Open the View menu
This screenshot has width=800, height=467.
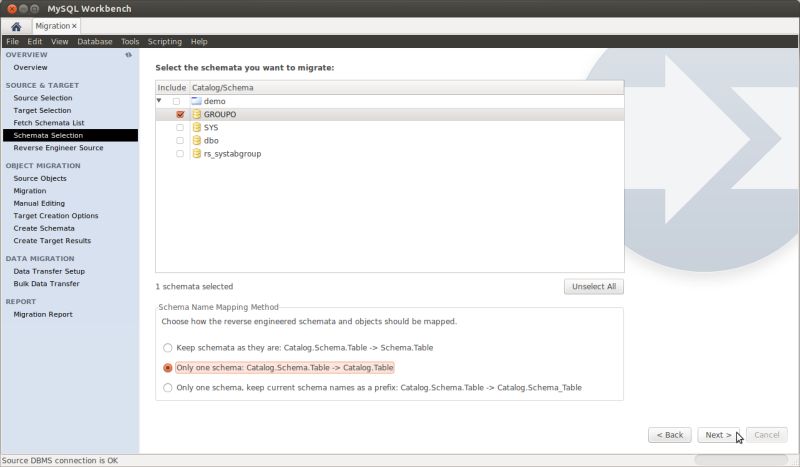(59, 41)
